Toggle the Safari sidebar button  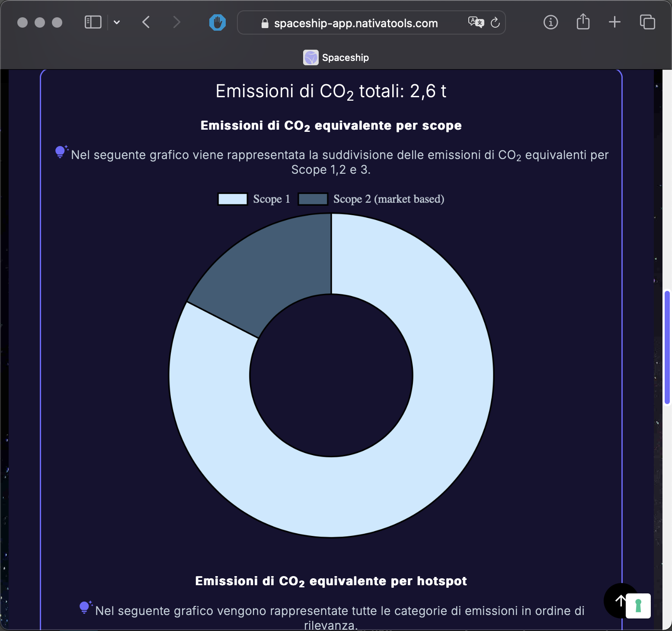93,22
